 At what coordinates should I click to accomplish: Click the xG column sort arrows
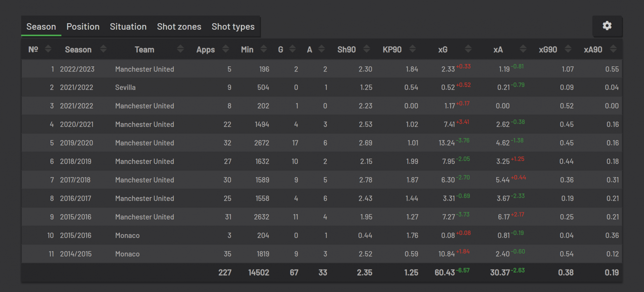pyautogui.click(x=468, y=49)
